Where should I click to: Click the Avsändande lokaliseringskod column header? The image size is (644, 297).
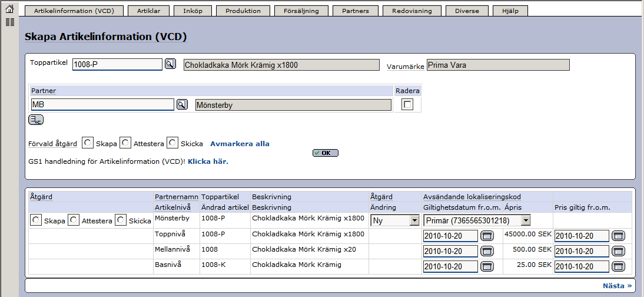coord(472,197)
